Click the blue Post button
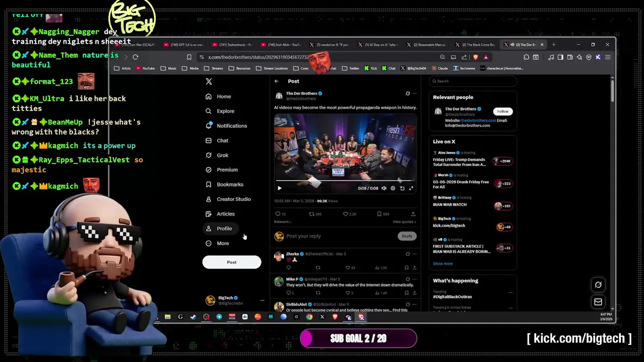Viewport: 644px width, 362px height. 231,262
